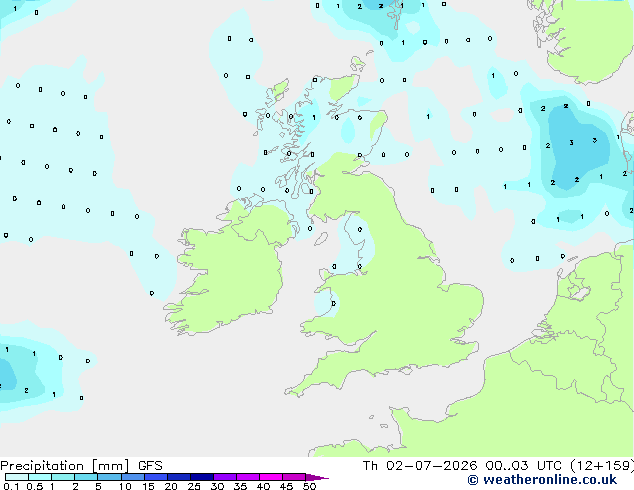Click the '(12+159)' forecast offset text

[x=602, y=466]
